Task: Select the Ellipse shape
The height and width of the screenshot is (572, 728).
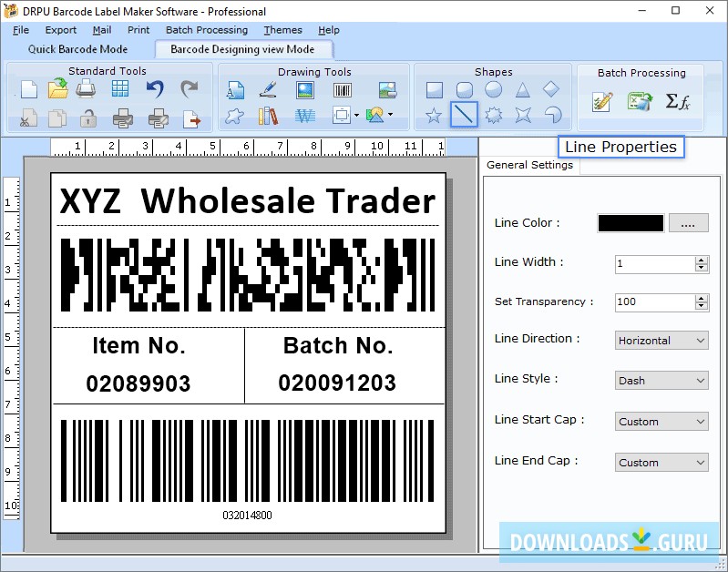Action: click(x=494, y=89)
